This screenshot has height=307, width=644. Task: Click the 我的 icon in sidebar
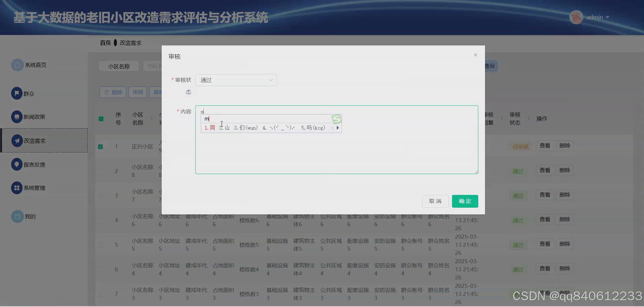(17, 216)
